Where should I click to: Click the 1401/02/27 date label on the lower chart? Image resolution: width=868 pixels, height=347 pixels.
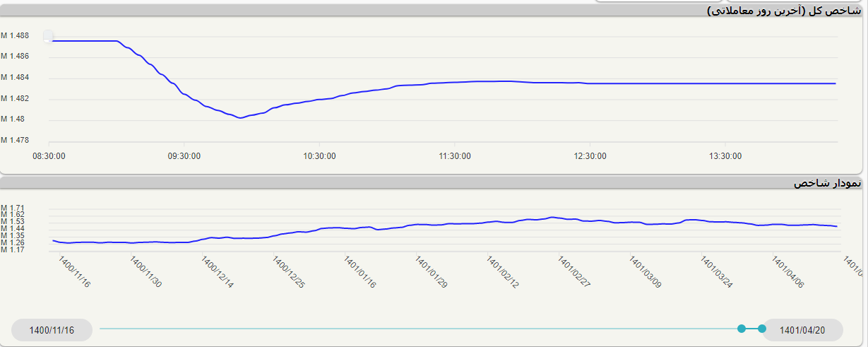[574, 273]
